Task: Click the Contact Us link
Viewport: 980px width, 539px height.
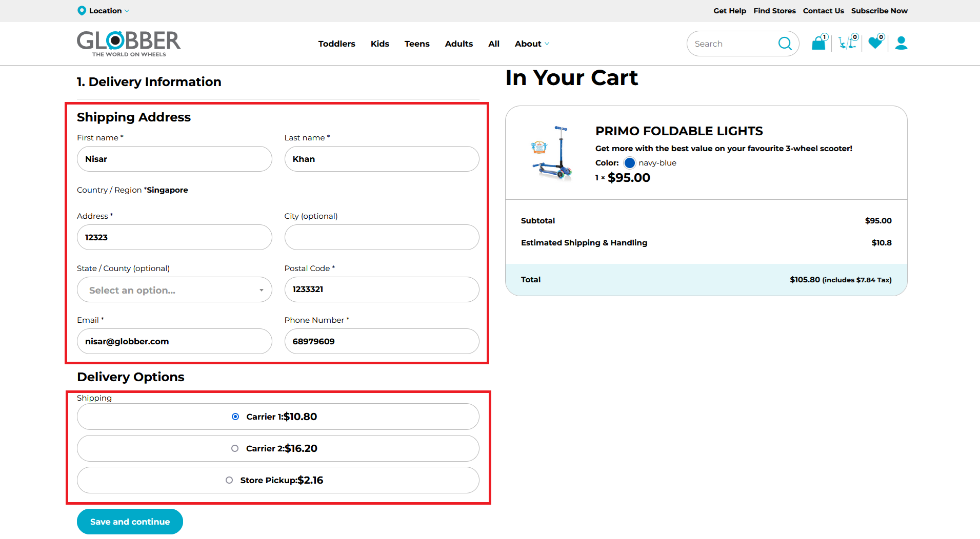Action: click(823, 11)
